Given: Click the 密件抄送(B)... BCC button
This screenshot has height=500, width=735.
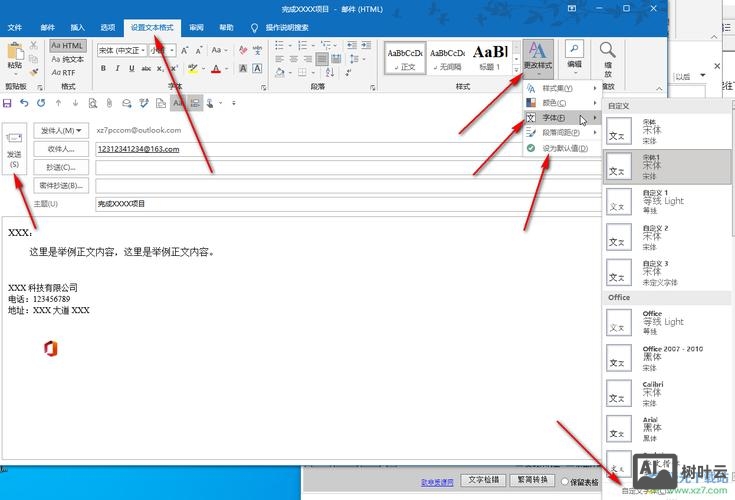Looking at the screenshot, I should 61,186.
